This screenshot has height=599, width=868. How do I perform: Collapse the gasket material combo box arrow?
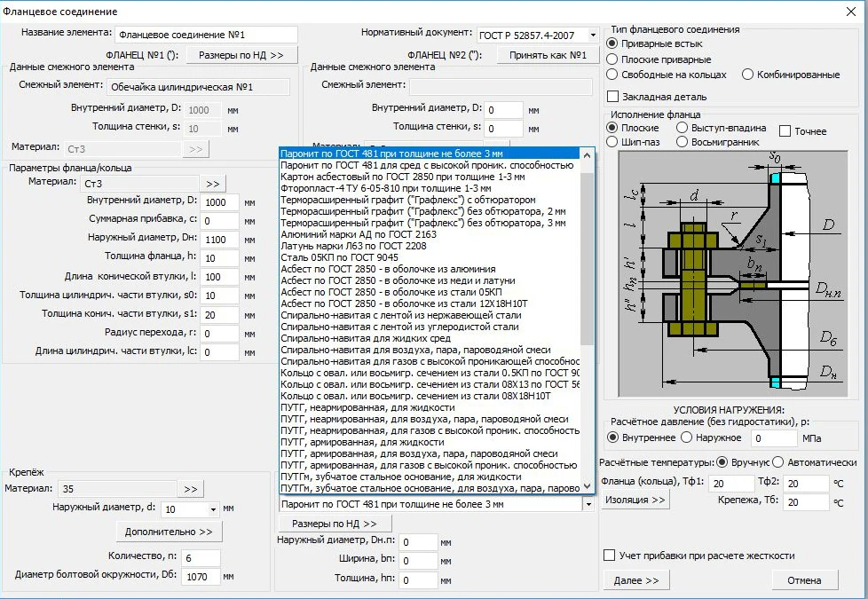(x=587, y=504)
